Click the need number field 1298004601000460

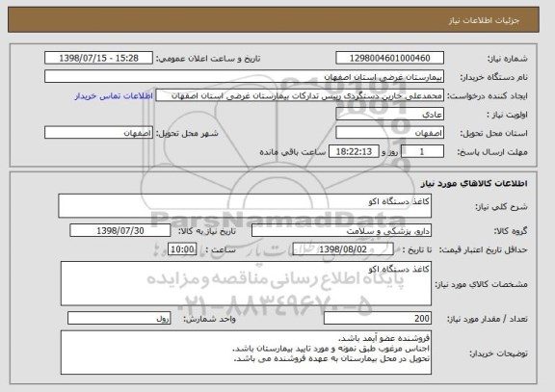point(389,58)
